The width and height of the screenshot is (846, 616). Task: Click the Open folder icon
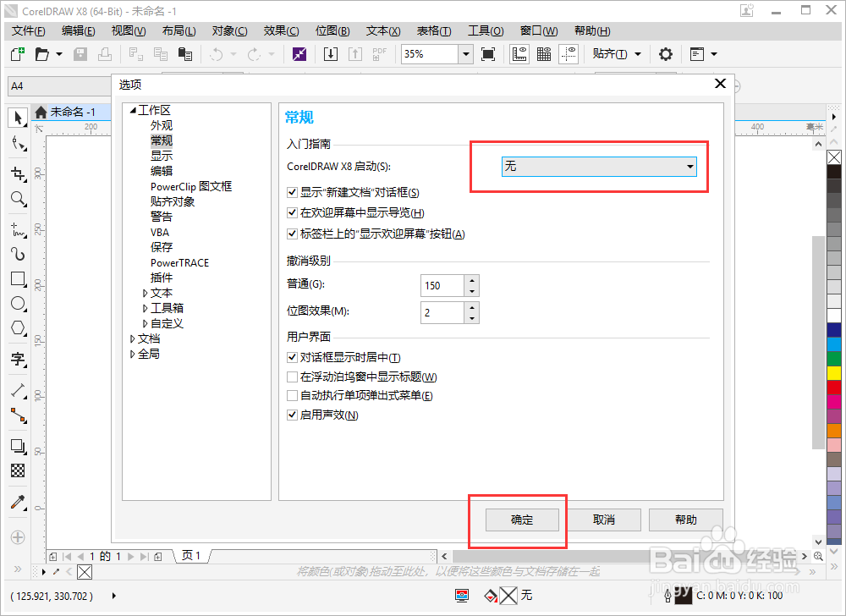click(42, 54)
